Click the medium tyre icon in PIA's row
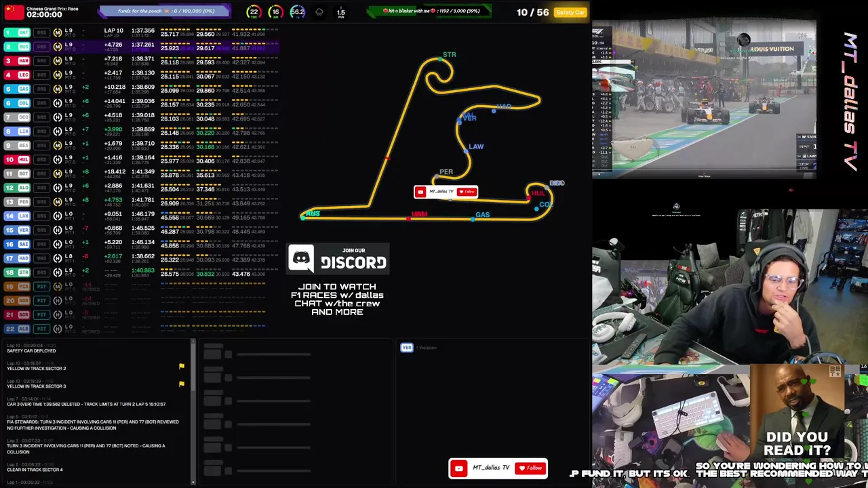 pos(58,287)
